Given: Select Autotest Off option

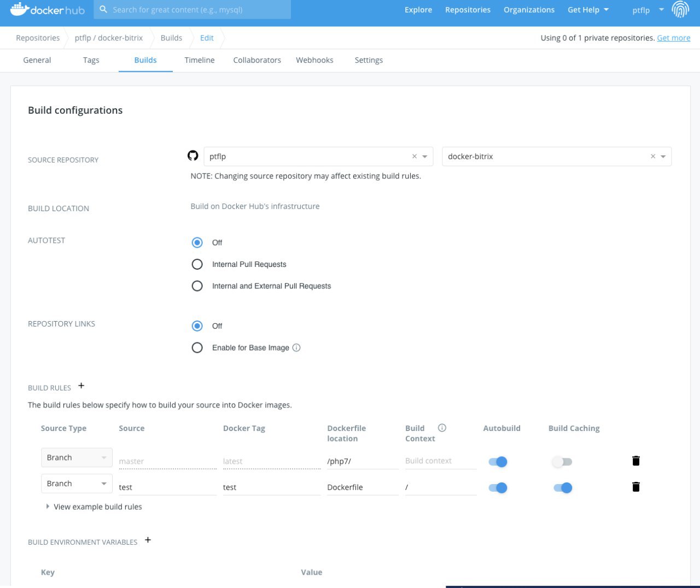Looking at the screenshot, I should pyautogui.click(x=197, y=242).
